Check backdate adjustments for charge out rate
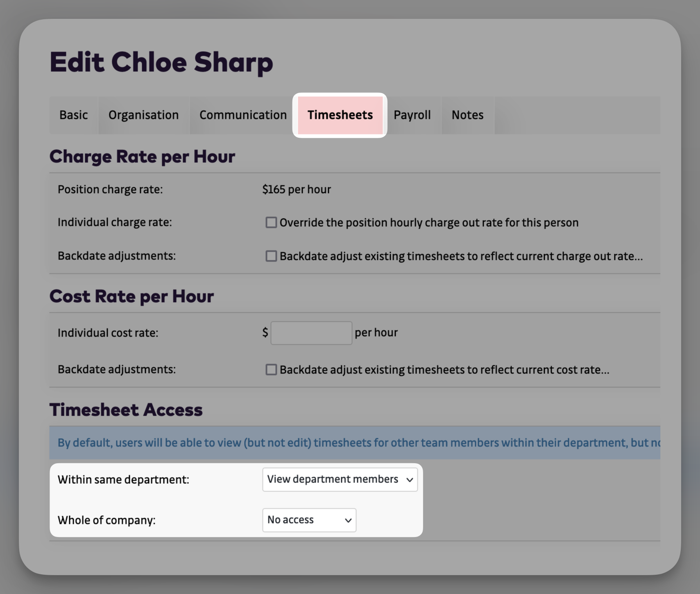 pyautogui.click(x=271, y=256)
